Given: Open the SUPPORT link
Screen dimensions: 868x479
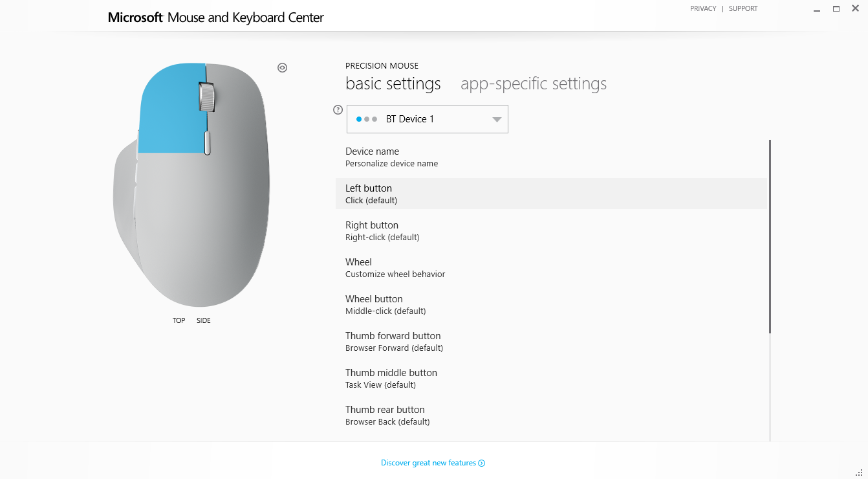Looking at the screenshot, I should coord(743,8).
